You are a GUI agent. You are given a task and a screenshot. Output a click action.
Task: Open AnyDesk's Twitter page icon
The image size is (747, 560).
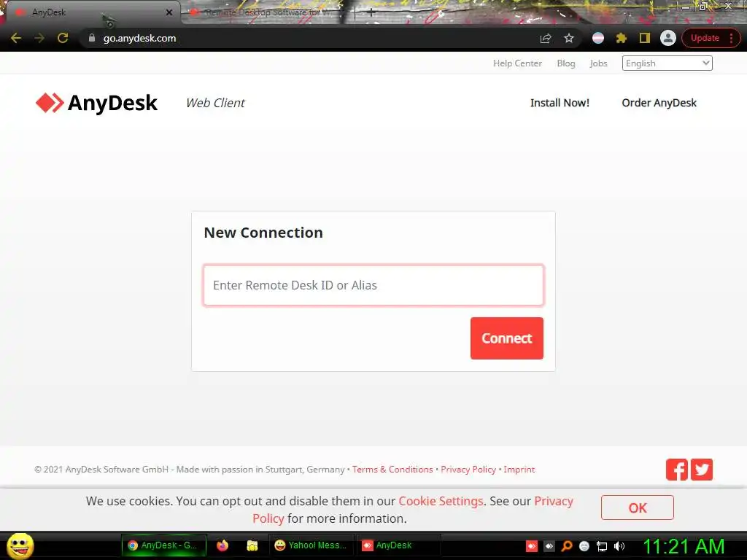pos(702,470)
